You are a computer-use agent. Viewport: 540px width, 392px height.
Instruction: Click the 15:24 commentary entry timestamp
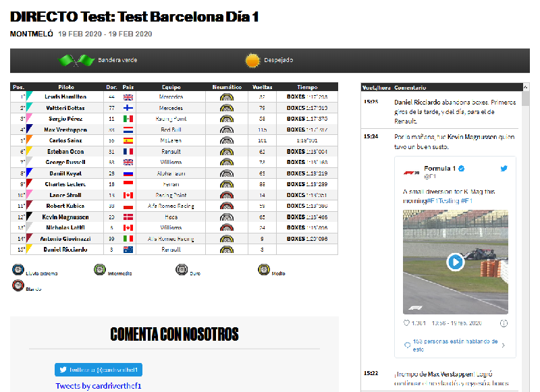[371, 136]
